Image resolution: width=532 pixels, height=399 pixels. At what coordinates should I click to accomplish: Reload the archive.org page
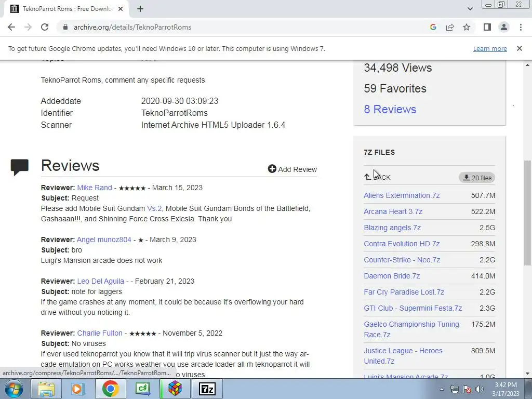click(45, 27)
